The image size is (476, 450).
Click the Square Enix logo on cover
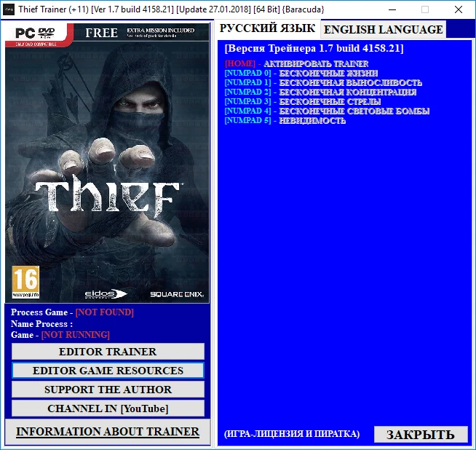[x=177, y=294]
